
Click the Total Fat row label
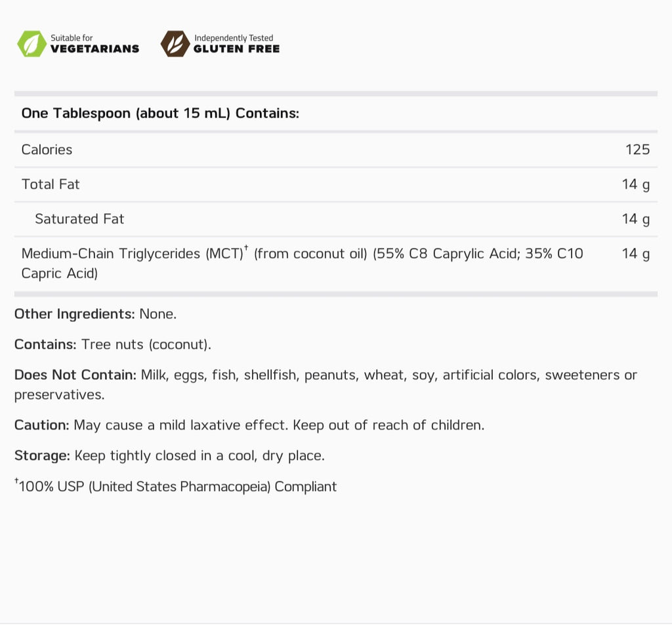[51, 184]
